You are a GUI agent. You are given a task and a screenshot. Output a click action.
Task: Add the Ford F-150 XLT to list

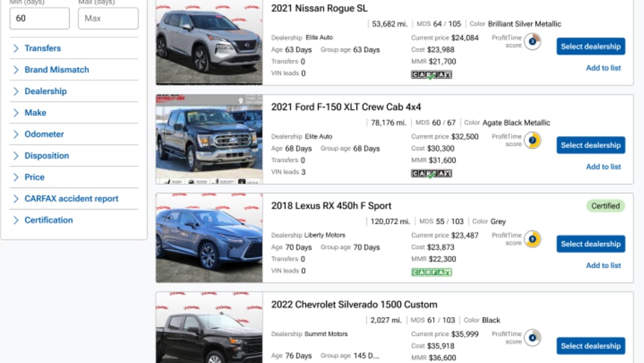[603, 166]
